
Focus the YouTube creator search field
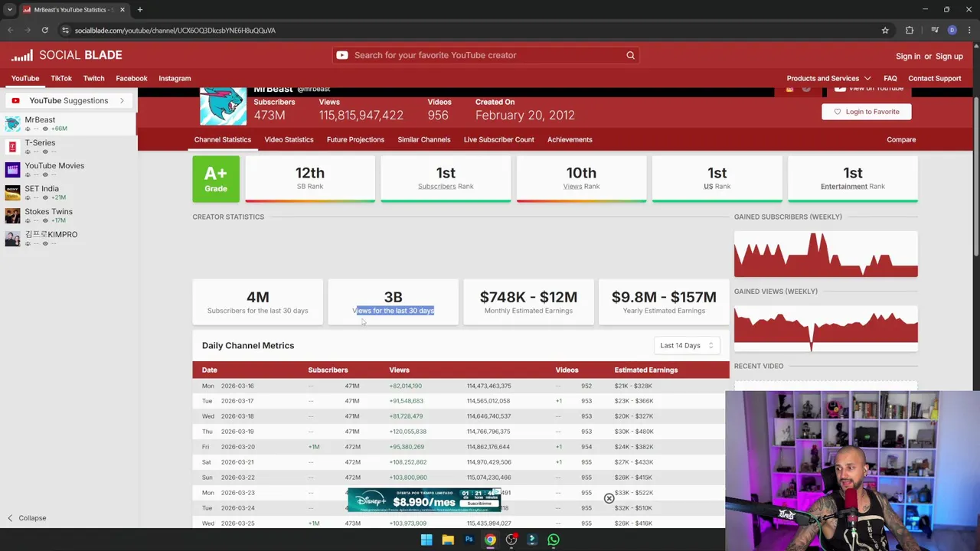[486, 55]
